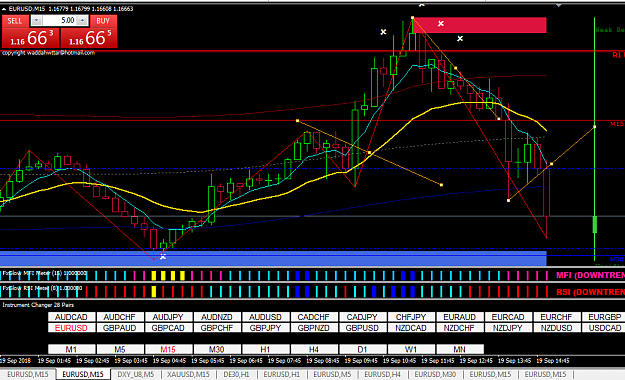The width and height of the screenshot is (625, 380).
Task: Load the GBPCHF pair
Action: click(x=217, y=328)
